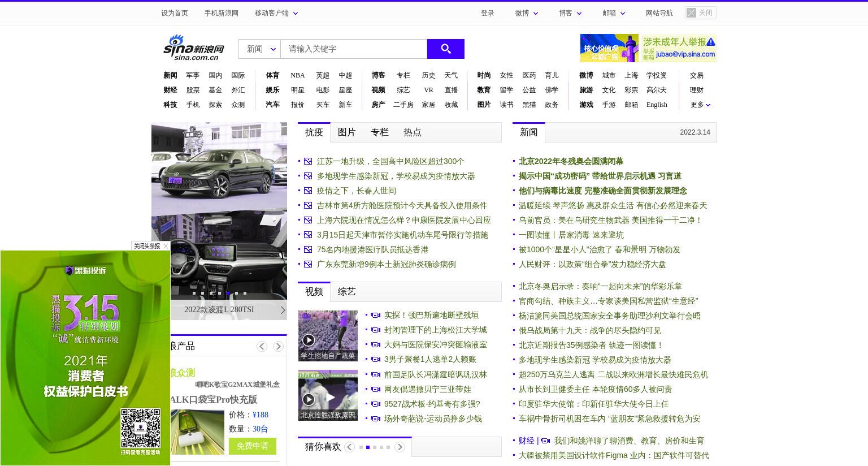Click video icon beside 3男子聚餐1人逃单2人赖账
This screenshot has width=868, height=466.
(375, 360)
